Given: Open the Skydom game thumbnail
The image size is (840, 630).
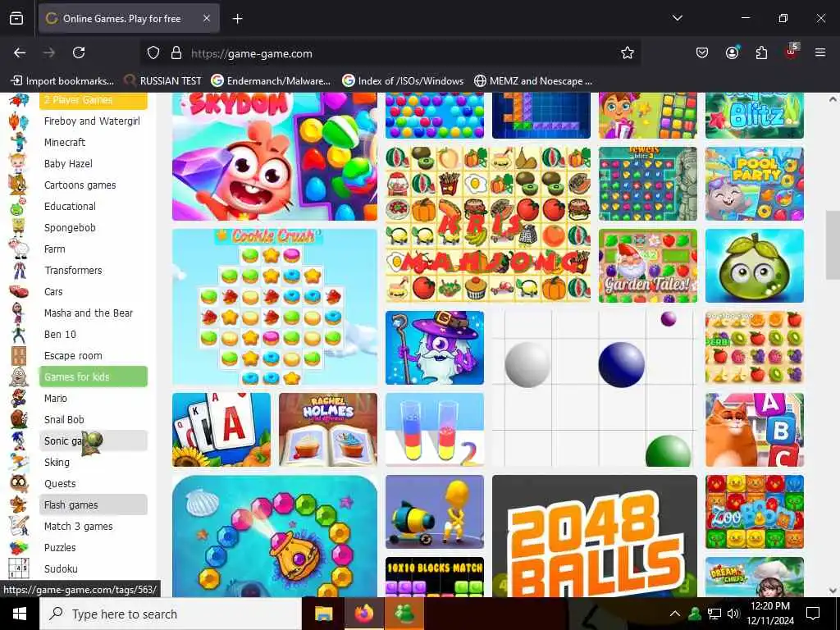Looking at the screenshot, I should click(274, 157).
